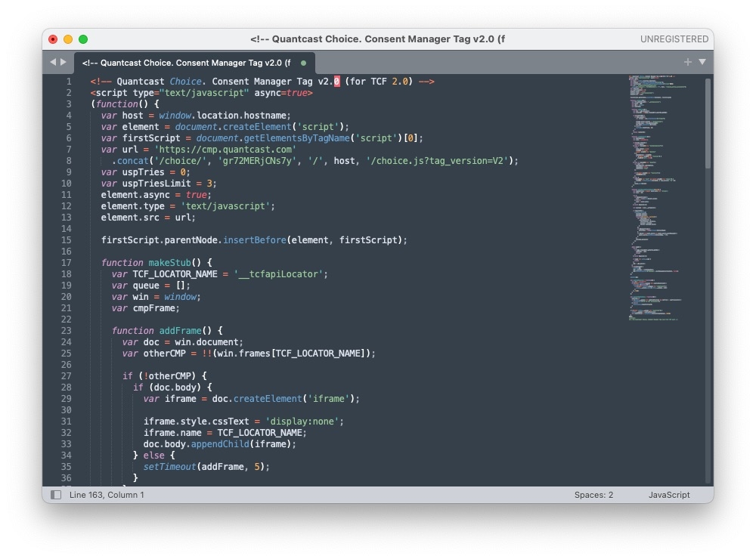This screenshot has height=559, width=756.
Task: Click 'getElementsByTagName' method
Action: point(296,138)
